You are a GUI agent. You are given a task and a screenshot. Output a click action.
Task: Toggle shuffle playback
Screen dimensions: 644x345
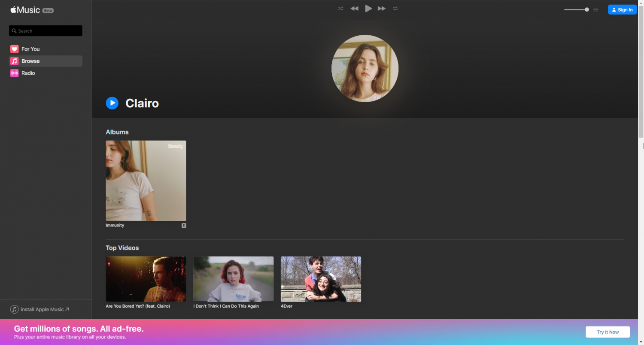click(x=340, y=9)
